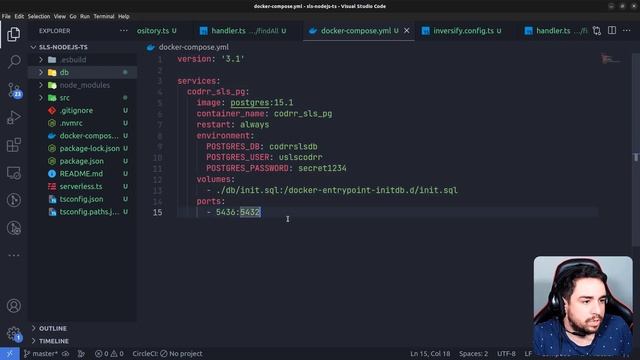The image size is (640, 360).
Task: Open Remote Explorer monitor icon in activity bar
Action: tap(13, 173)
